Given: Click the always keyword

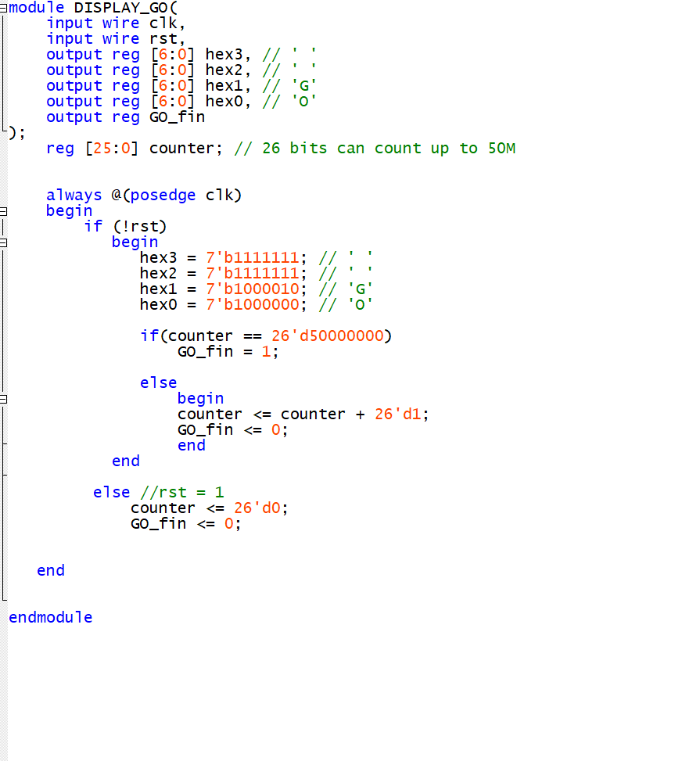Looking at the screenshot, I should pos(74,195).
